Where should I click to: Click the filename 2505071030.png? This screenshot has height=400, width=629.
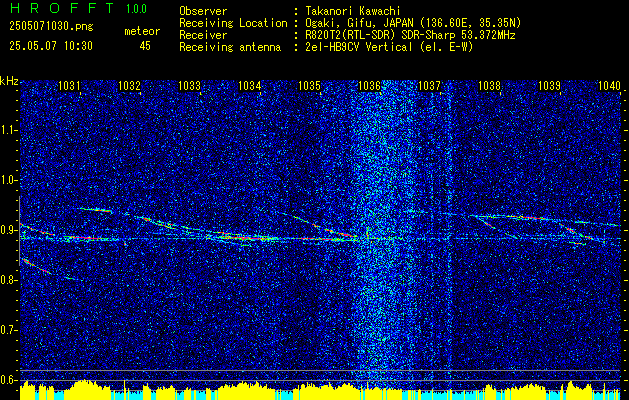click(x=51, y=27)
